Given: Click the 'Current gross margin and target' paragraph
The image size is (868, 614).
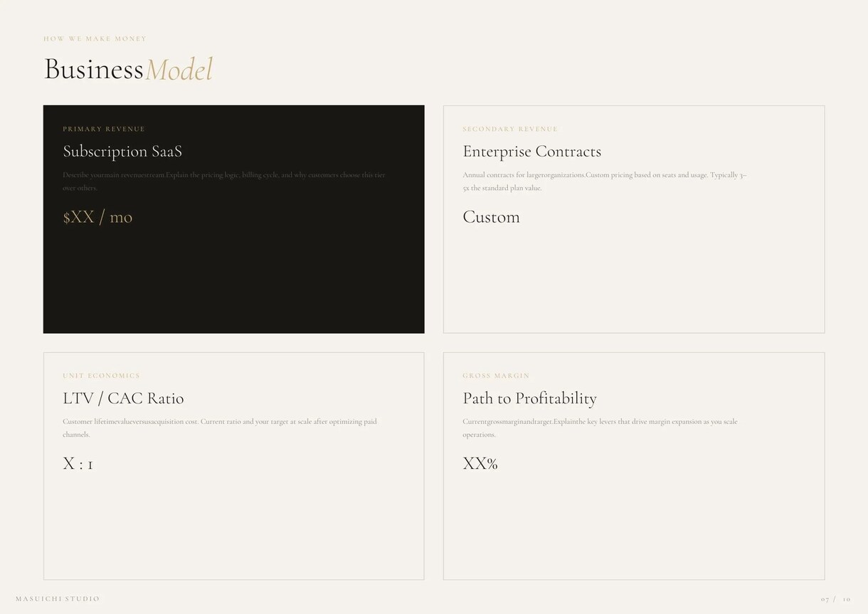Looking at the screenshot, I should pyautogui.click(x=600, y=428).
